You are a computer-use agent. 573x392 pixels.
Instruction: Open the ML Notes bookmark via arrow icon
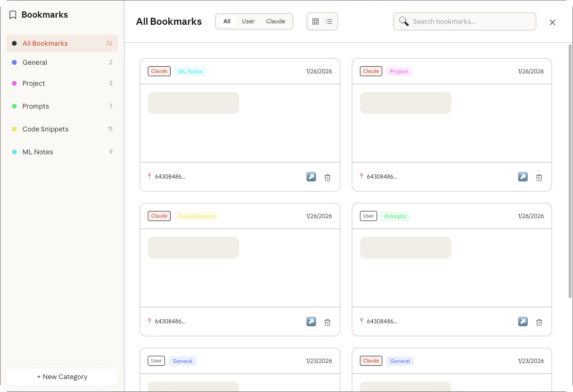(x=311, y=177)
